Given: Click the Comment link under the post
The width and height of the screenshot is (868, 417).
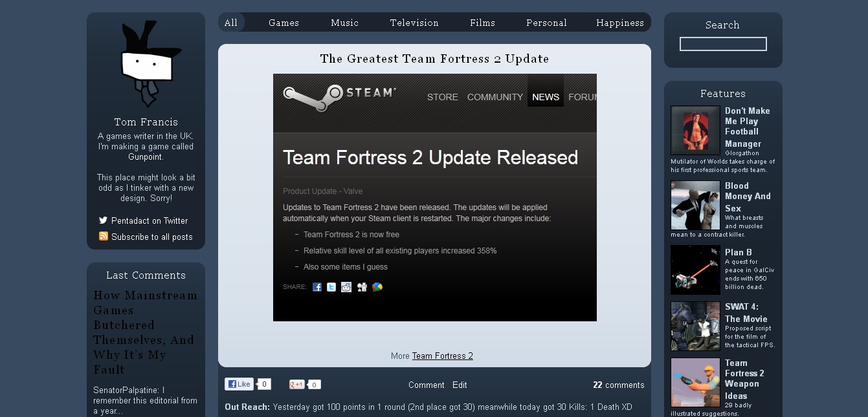Looking at the screenshot, I should click(427, 385).
